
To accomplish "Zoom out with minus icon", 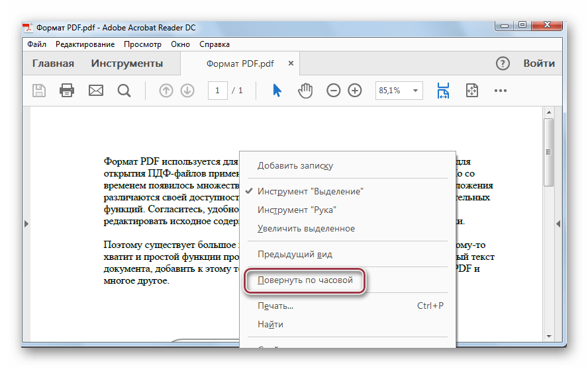I will click(333, 91).
